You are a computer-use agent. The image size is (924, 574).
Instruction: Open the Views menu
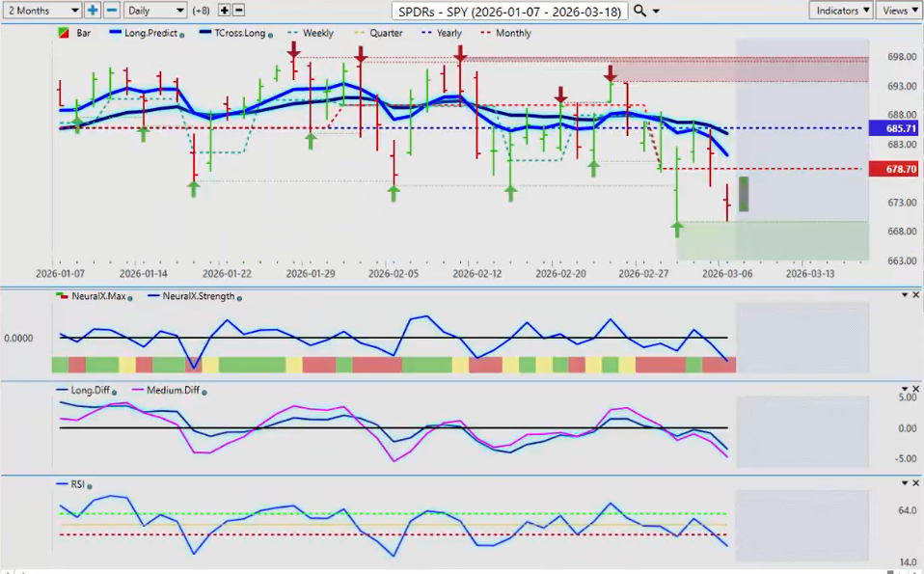899,10
